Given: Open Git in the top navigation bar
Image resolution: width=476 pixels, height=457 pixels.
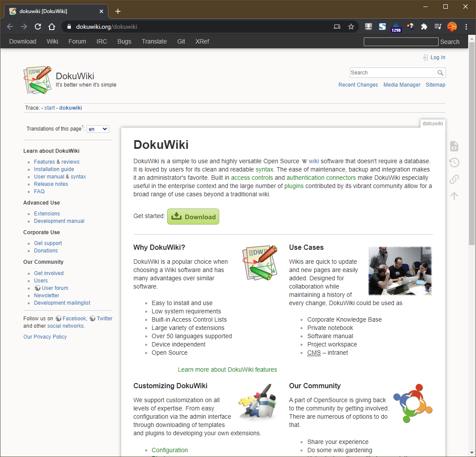Looking at the screenshot, I should (x=181, y=41).
